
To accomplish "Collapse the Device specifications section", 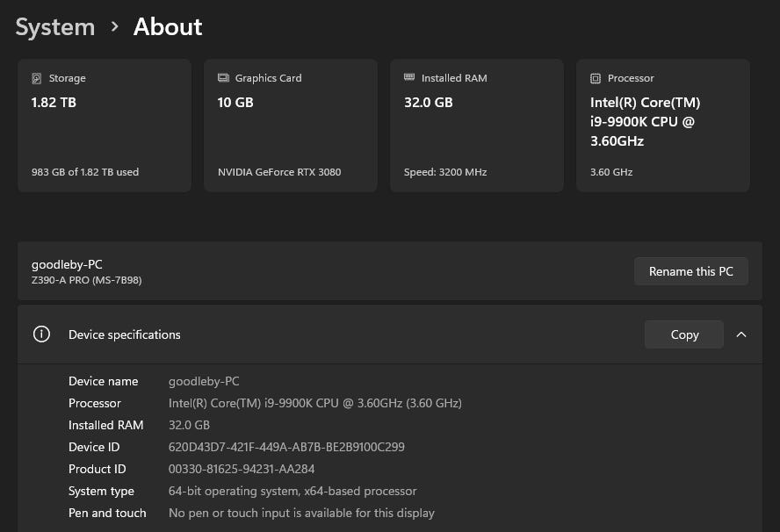I will coord(741,334).
